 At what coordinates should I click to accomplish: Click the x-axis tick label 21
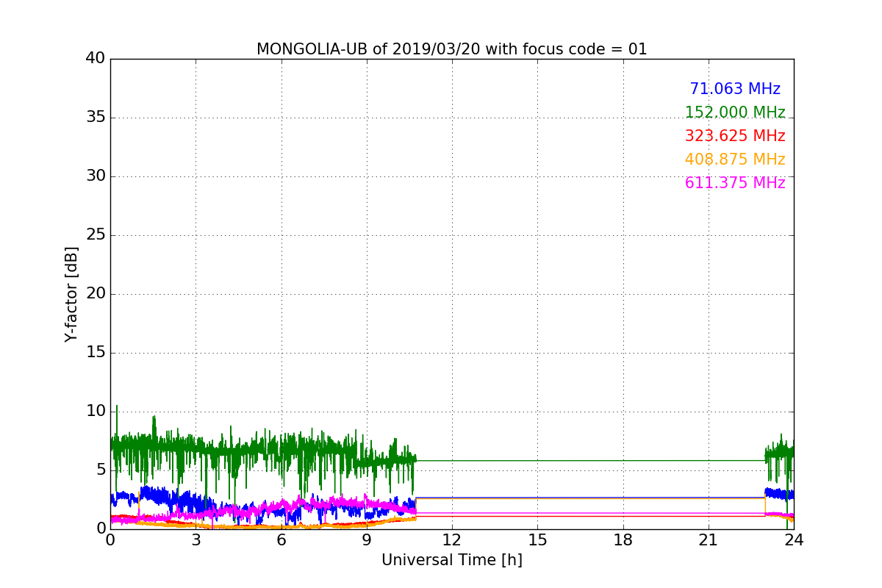pos(709,539)
